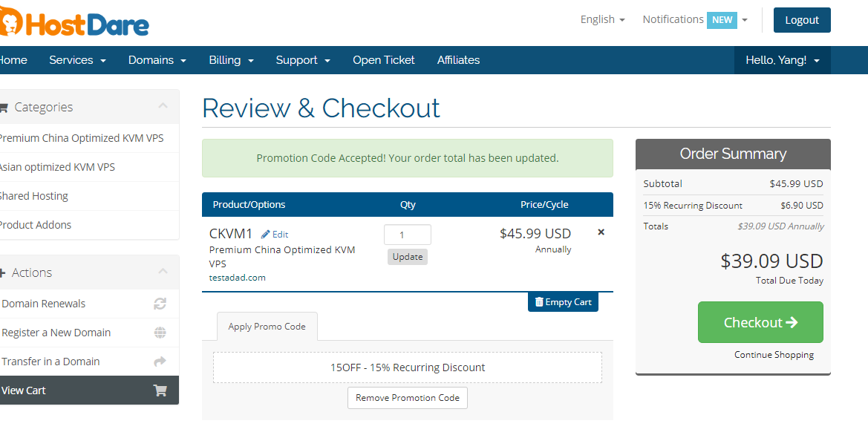Click the HostDare logo
The width and height of the screenshot is (868, 438).
point(74,22)
